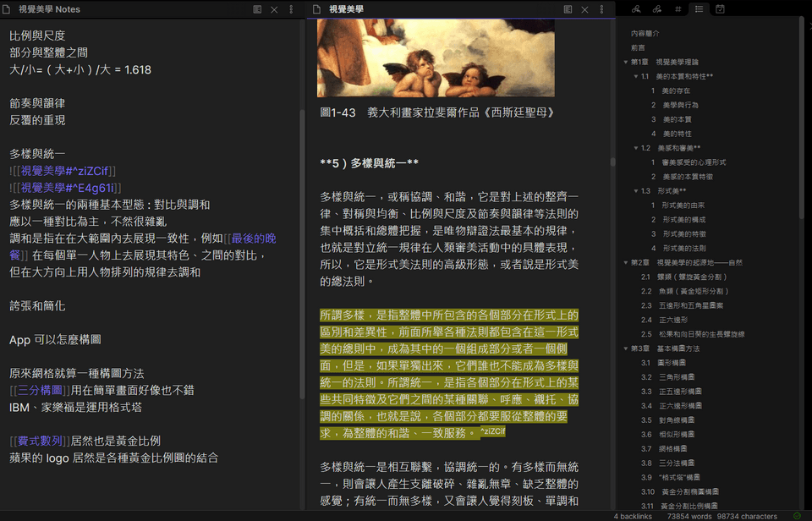Select the 視覺美學 Notes pane title
Viewport: 812px width, 521px height.
51,9
